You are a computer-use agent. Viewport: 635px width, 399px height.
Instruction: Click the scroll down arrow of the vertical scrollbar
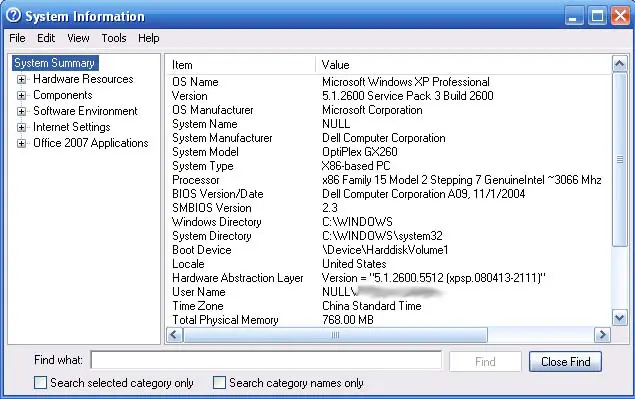619,318
